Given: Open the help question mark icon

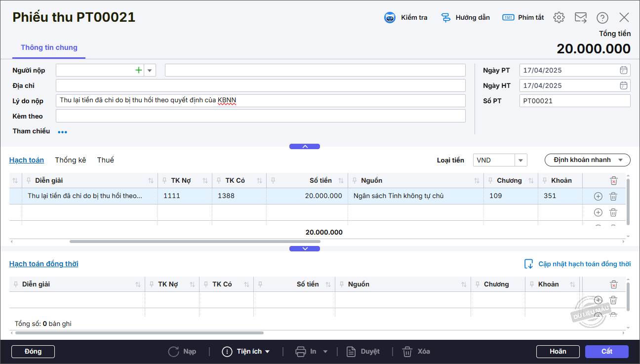Looking at the screenshot, I should point(602,18).
